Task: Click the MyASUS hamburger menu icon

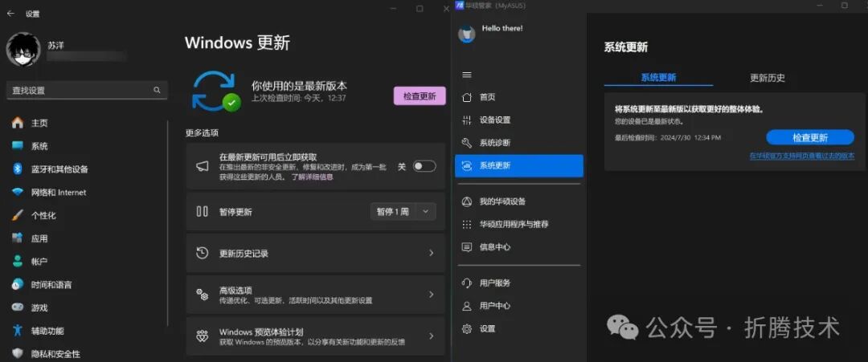Action: point(467,75)
